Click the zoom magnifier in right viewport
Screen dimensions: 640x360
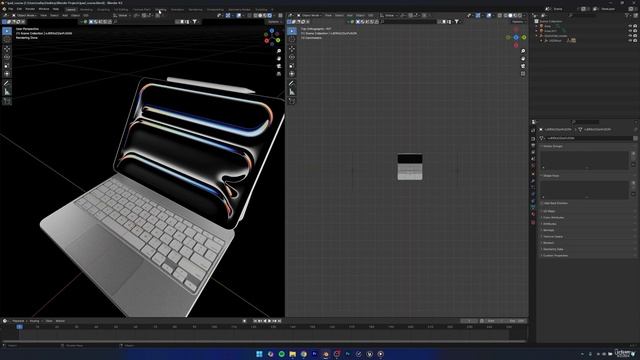pos(523,51)
